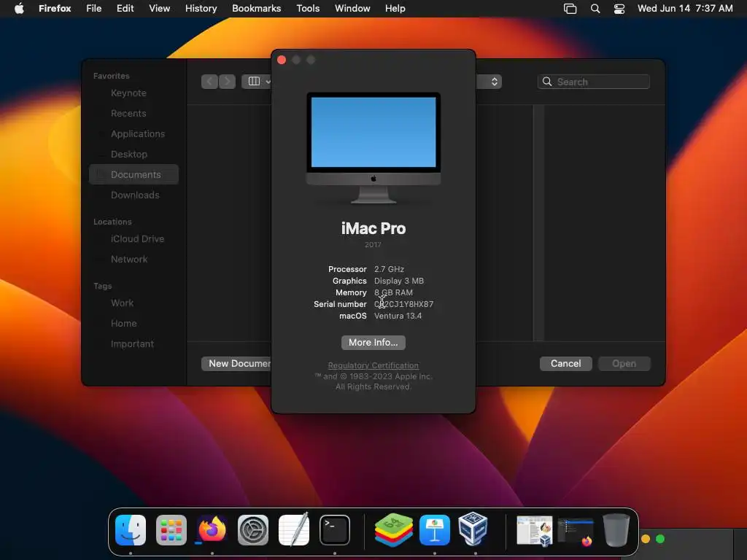Go forward in the file dialog
The height and width of the screenshot is (560, 747).
pos(227,82)
